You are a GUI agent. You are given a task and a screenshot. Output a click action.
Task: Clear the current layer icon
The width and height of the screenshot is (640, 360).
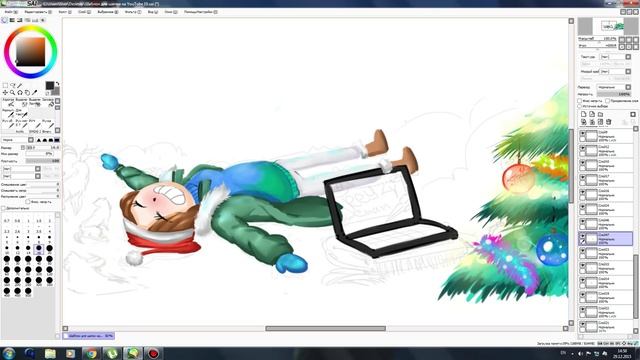600,122
